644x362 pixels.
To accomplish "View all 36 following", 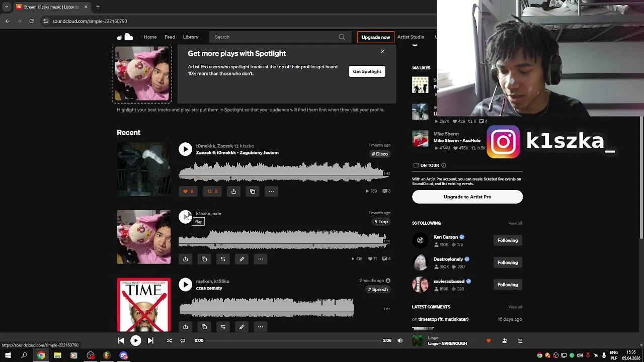I will tap(515, 223).
